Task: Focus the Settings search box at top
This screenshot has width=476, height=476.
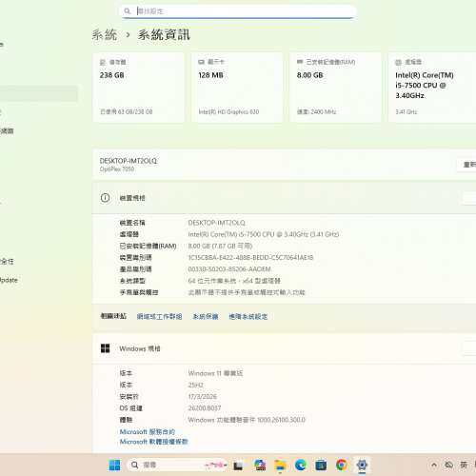Action: tap(239, 11)
